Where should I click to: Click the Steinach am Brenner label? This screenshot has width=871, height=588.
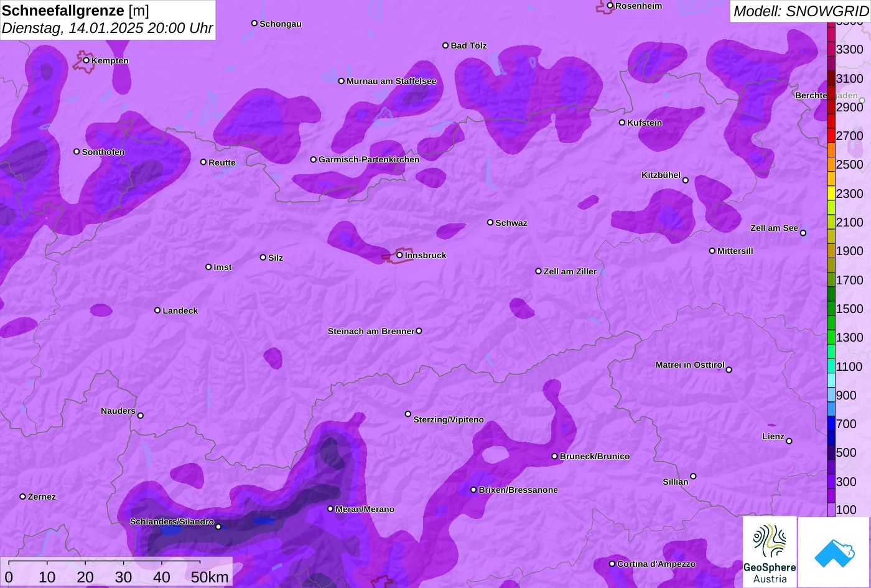[371, 331]
